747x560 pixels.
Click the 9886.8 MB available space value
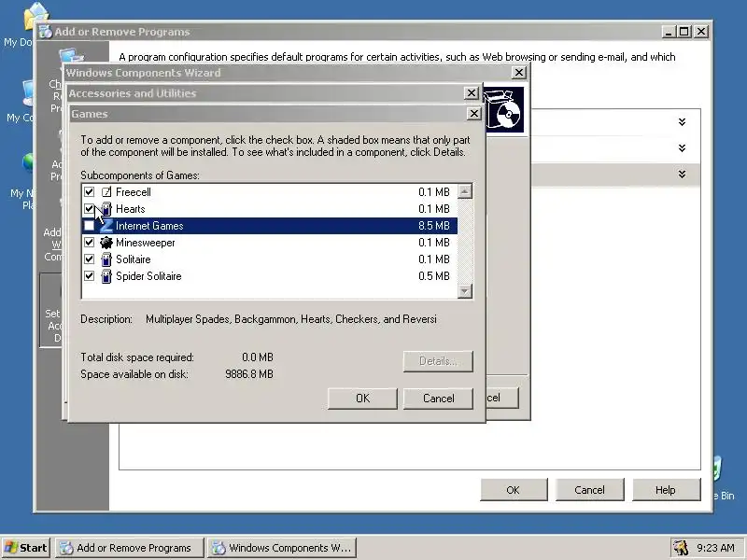pos(249,374)
